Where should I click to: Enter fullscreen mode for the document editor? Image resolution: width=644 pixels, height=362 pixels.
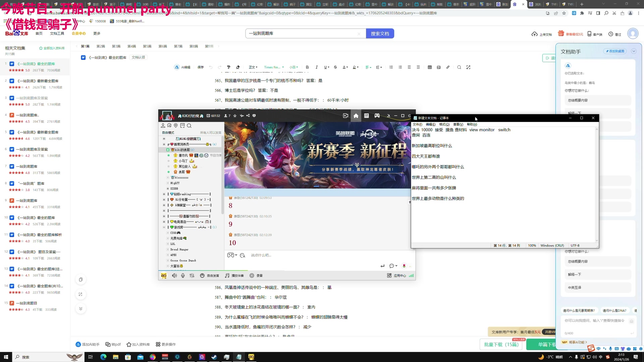click(468, 67)
